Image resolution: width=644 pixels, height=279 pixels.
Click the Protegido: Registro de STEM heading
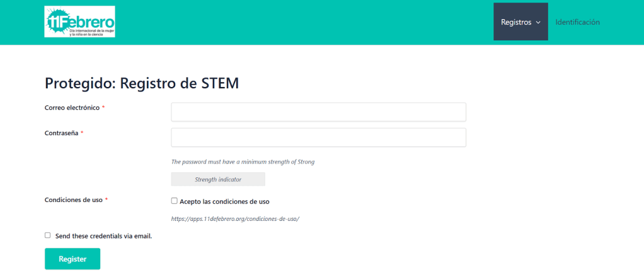(x=142, y=83)
